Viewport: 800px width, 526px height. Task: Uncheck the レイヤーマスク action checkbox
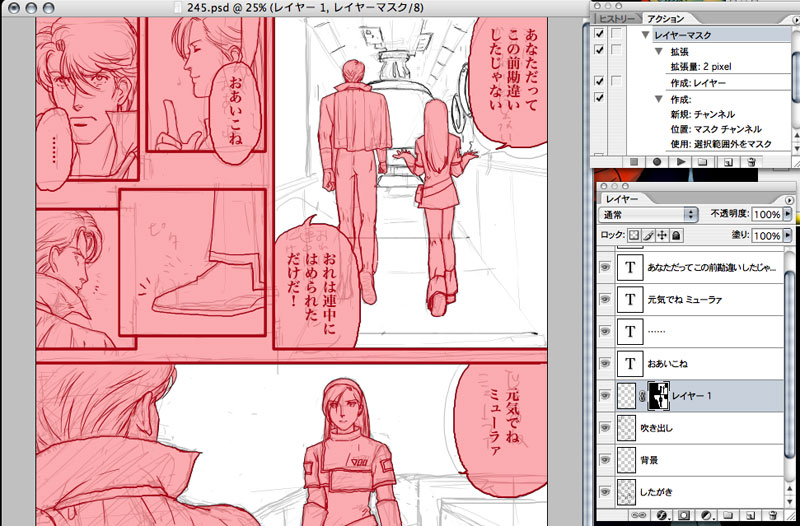tap(599, 34)
